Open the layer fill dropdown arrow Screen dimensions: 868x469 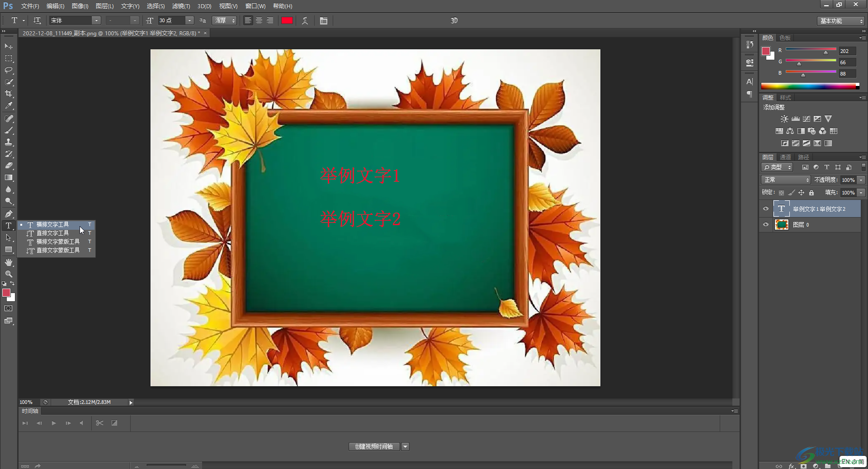coord(861,193)
